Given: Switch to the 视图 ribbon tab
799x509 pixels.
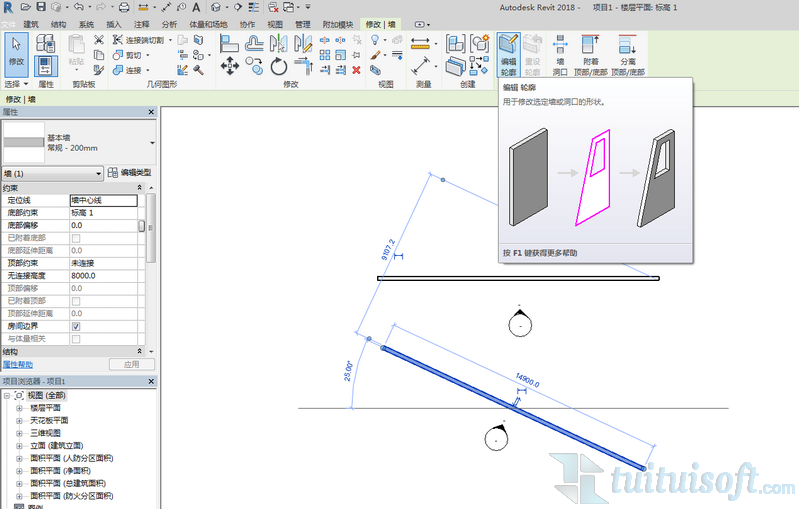Looking at the screenshot, I should point(275,24).
